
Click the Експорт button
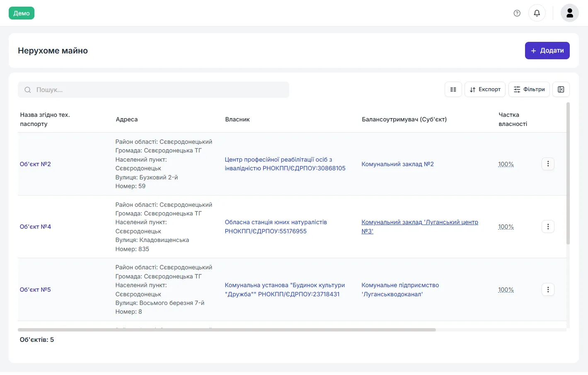[485, 90]
